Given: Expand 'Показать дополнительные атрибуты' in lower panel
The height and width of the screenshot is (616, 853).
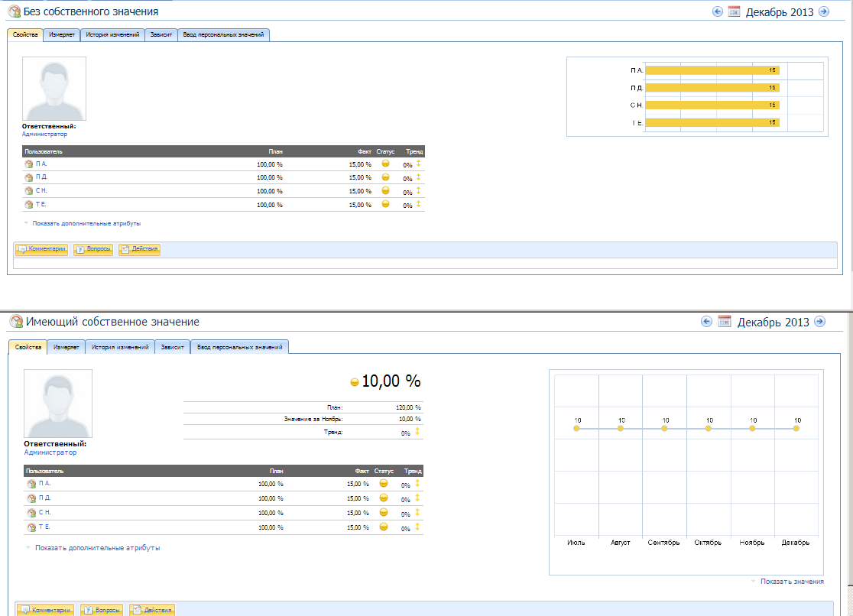Looking at the screenshot, I should (x=96, y=547).
